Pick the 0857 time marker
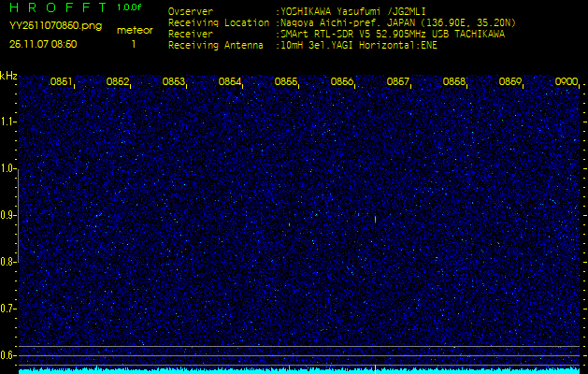This screenshot has height=374, width=588. pyautogui.click(x=398, y=82)
